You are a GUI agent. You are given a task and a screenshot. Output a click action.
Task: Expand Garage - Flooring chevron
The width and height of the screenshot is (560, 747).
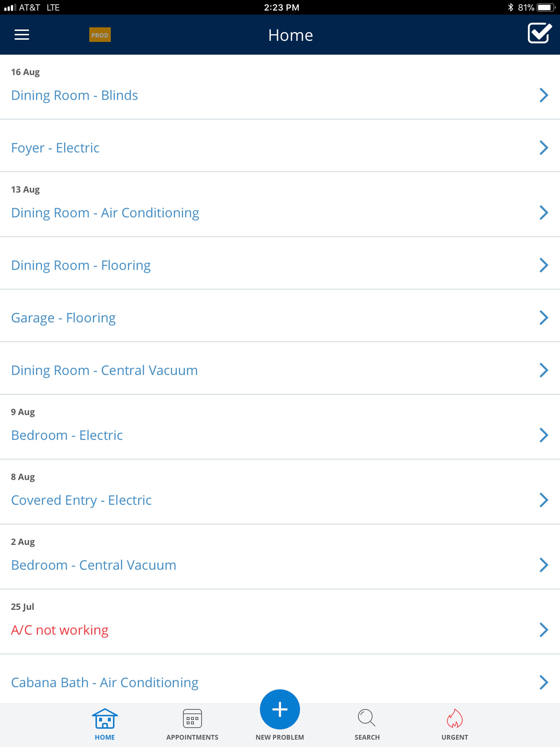(543, 318)
